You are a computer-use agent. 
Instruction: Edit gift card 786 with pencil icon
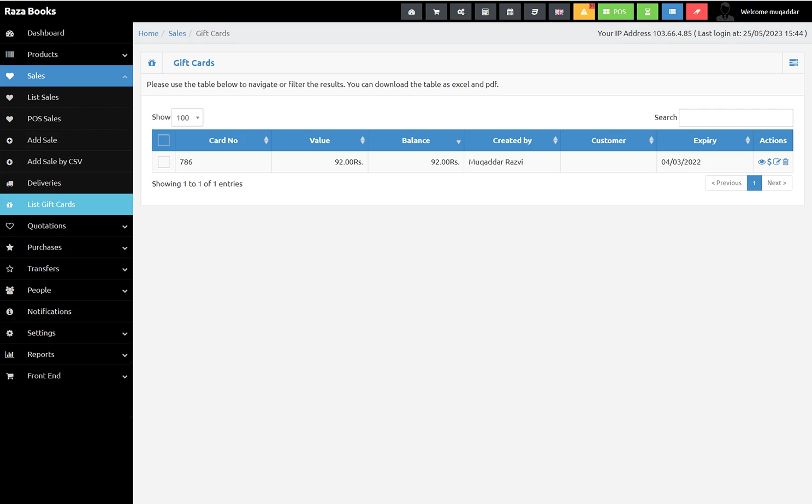[777, 162]
